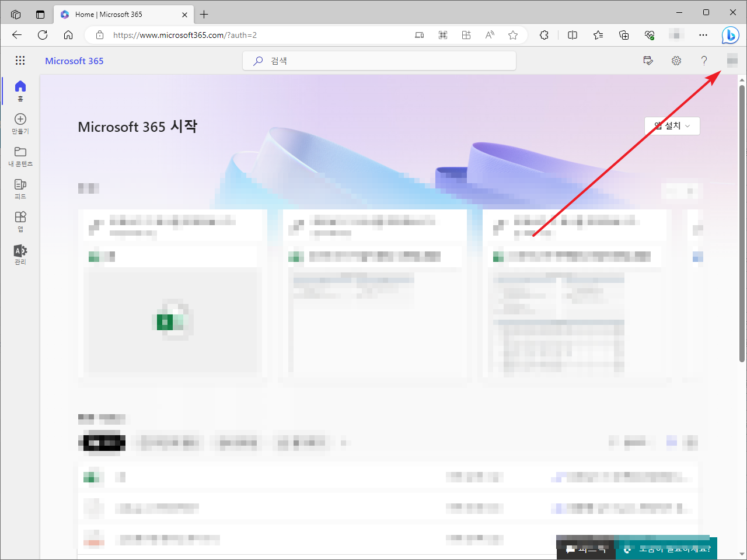Click the Edge back arrow
Image resolution: width=747 pixels, height=560 pixels.
pyautogui.click(x=17, y=35)
